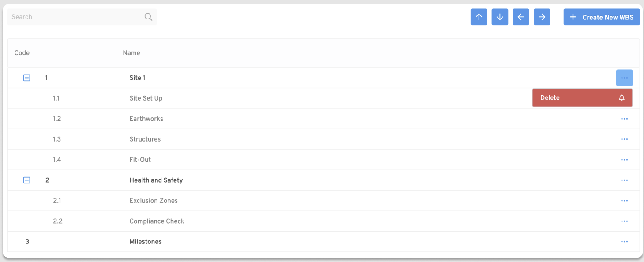Open the three-dot menu for Milestones

624,241
